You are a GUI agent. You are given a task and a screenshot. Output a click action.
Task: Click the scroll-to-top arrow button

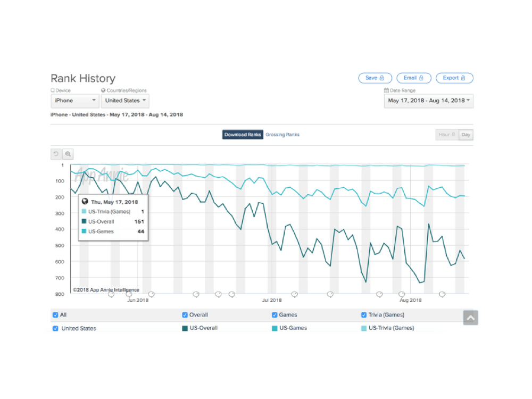coord(470,318)
